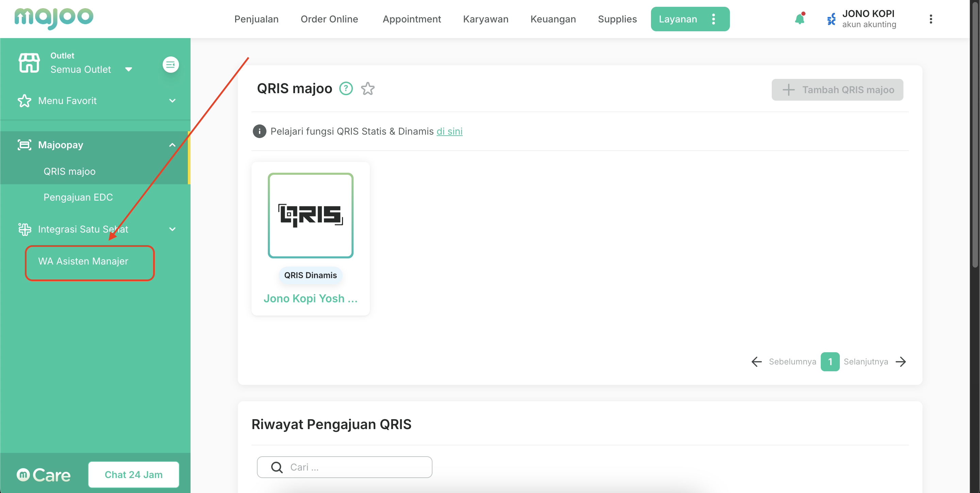The image size is (980, 493).
Task: Click the outlet store icon
Action: point(29,63)
